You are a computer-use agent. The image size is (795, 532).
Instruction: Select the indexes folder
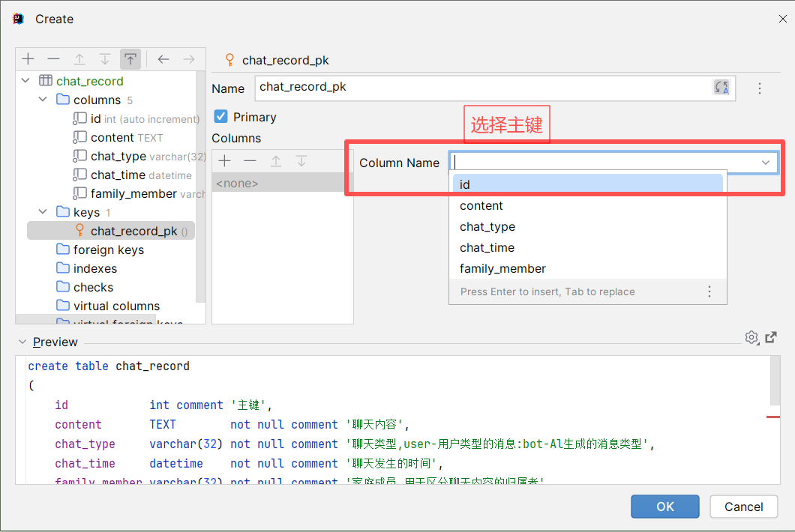coord(87,268)
